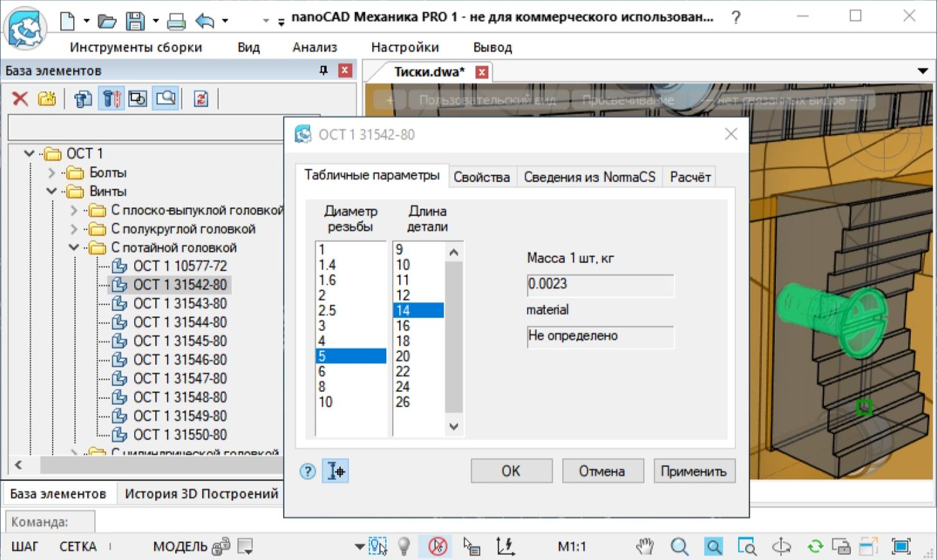Open the Свойства tab in dialog
This screenshot has height=560, width=937.
(x=481, y=177)
